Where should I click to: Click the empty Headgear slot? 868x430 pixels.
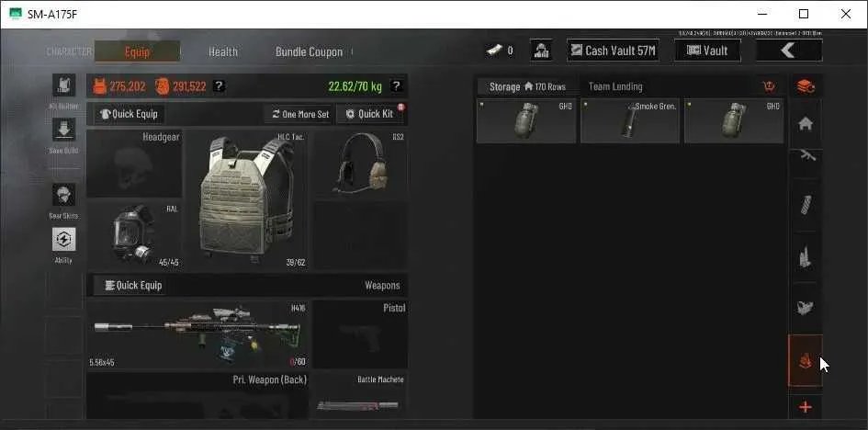click(134, 164)
